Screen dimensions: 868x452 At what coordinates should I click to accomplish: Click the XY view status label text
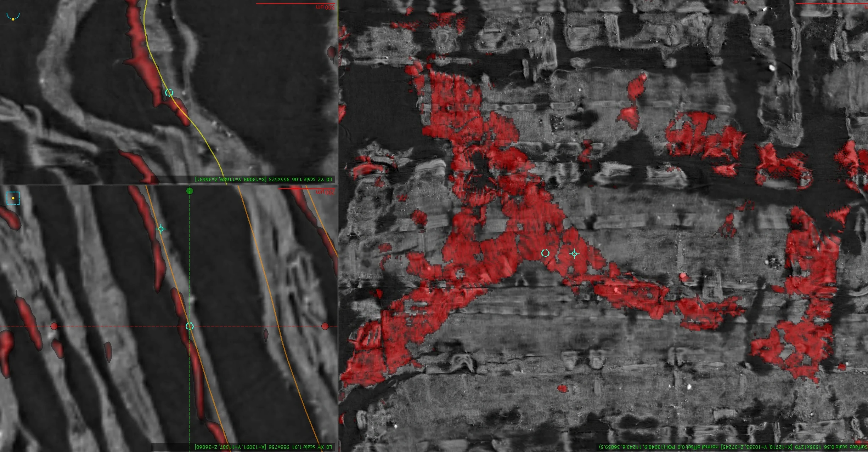[x=264, y=447]
